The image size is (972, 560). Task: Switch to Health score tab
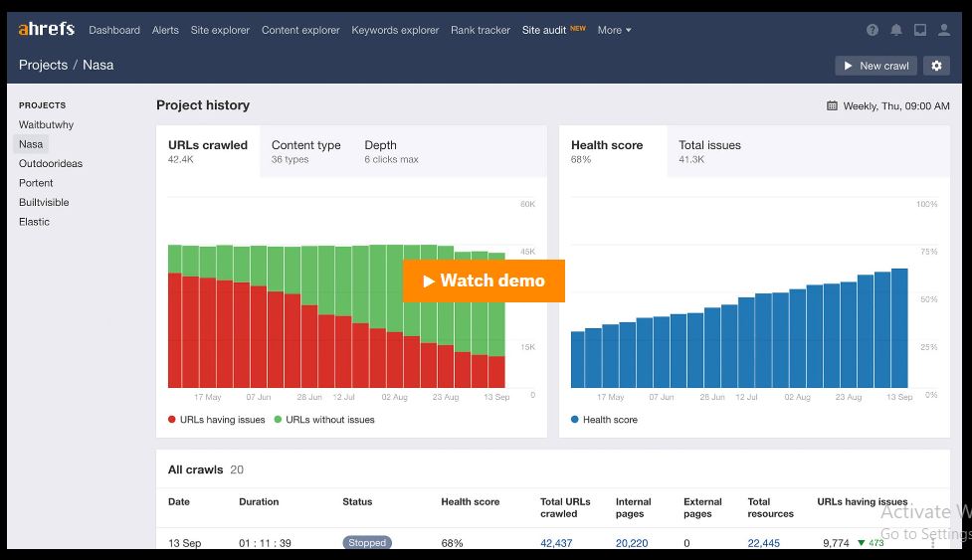tap(613, 151)
